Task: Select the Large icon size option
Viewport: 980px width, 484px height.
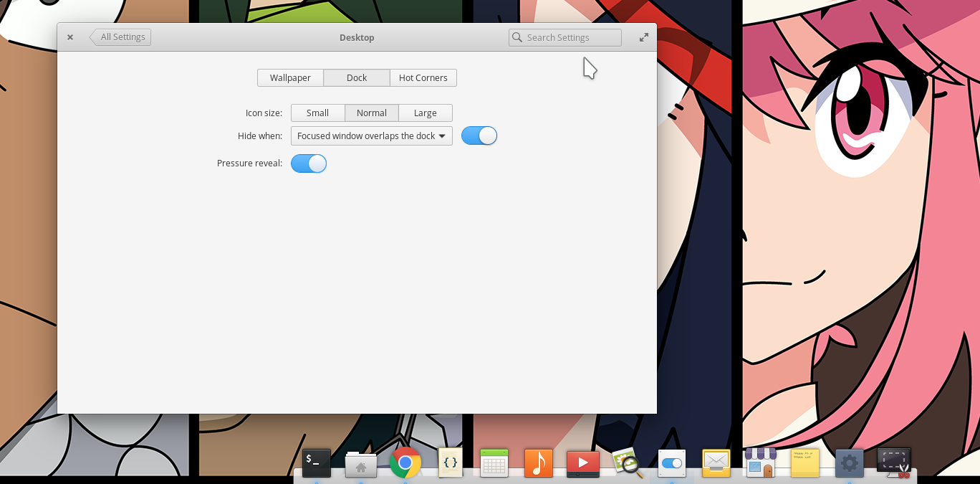Action: [x=425, y=113]
